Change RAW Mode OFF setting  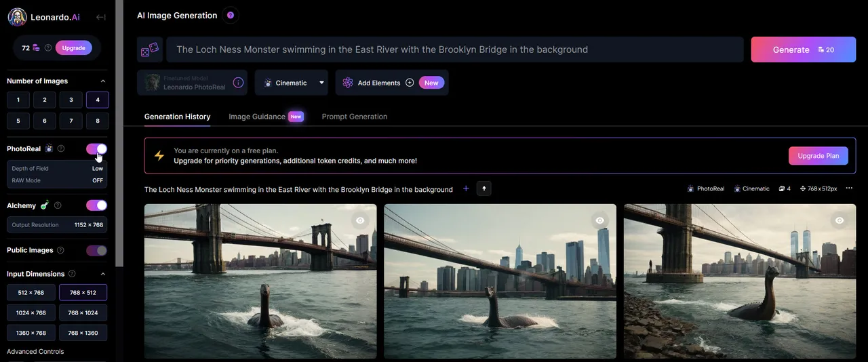pyautogui.click(x=58, y=180)
